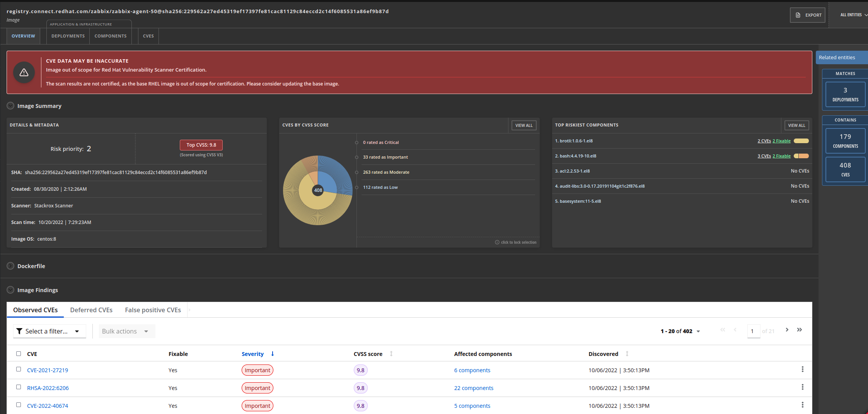Open the kebab menu for CVE-2021-27219
The image size is (868, 414).
point(803,369)
